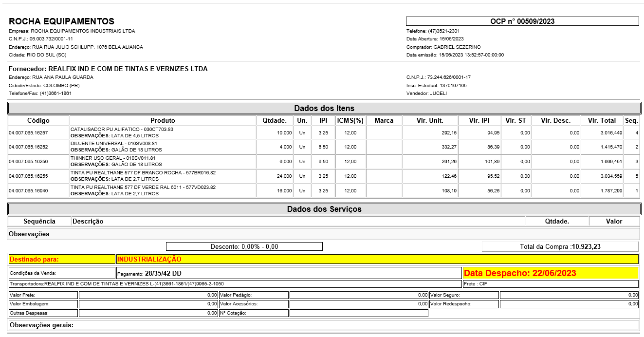Image resolution: width=644 pixels, height=337 pixels.
Task: Click the Dados dos Serviços section header
Action: (x=324, y=209)
